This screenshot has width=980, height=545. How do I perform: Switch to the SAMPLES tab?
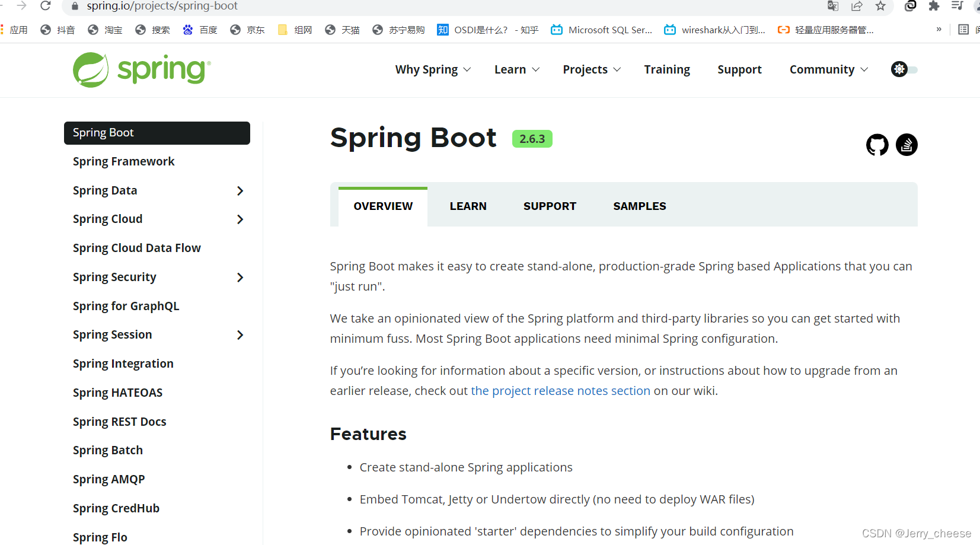click(x=640, y=206)
